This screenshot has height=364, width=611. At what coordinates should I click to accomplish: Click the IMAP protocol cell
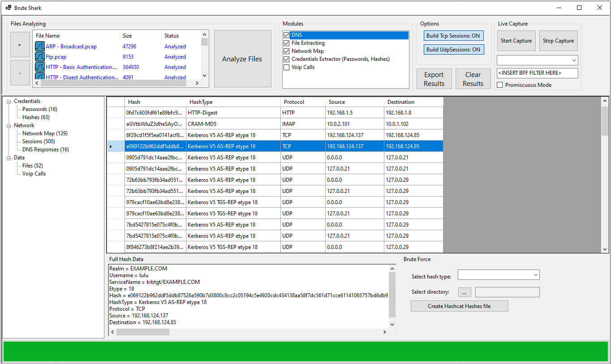pos(303,124)
